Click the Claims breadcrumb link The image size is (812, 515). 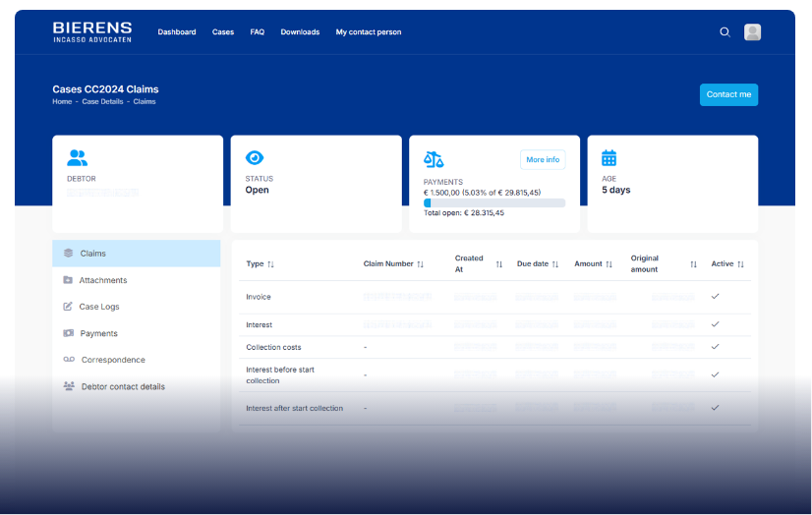click(x=145, y=101)
